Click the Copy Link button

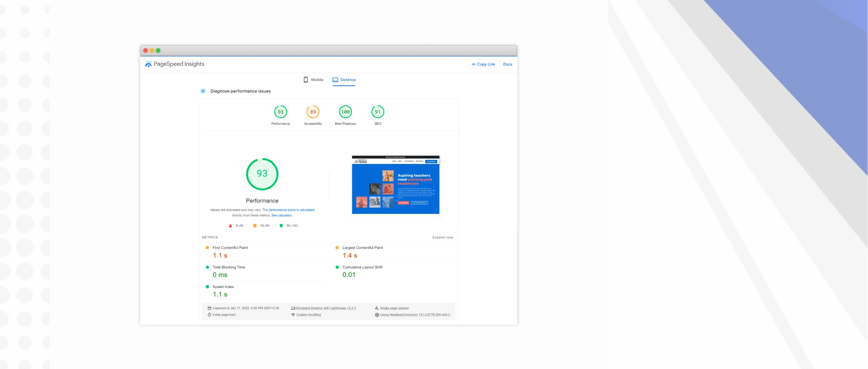pyautogui.click(x=484, y=64)
